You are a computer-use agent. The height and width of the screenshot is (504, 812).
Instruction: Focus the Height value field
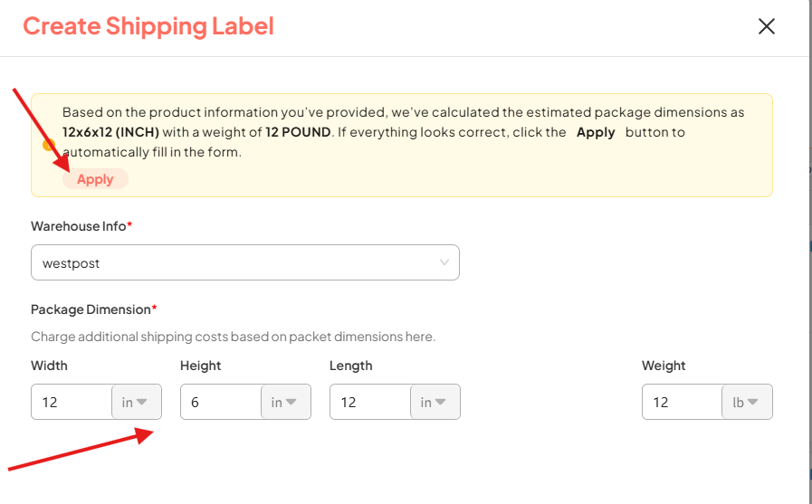221,402
